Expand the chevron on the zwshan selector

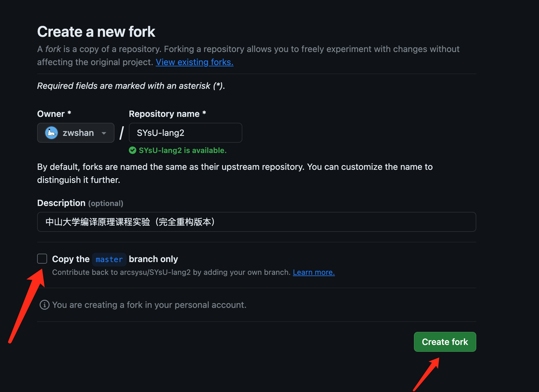tap(104, 133)
